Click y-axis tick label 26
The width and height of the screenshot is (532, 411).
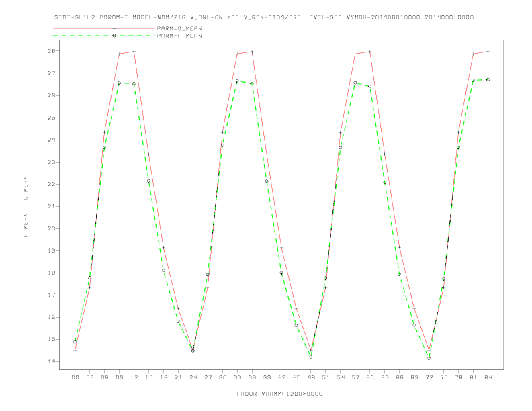(x=51, y=95)
